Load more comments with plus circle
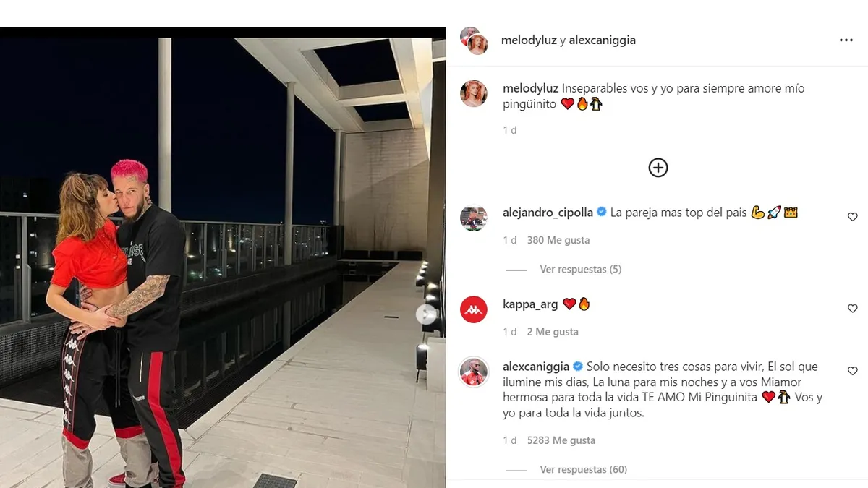 [x=658, y=168]
